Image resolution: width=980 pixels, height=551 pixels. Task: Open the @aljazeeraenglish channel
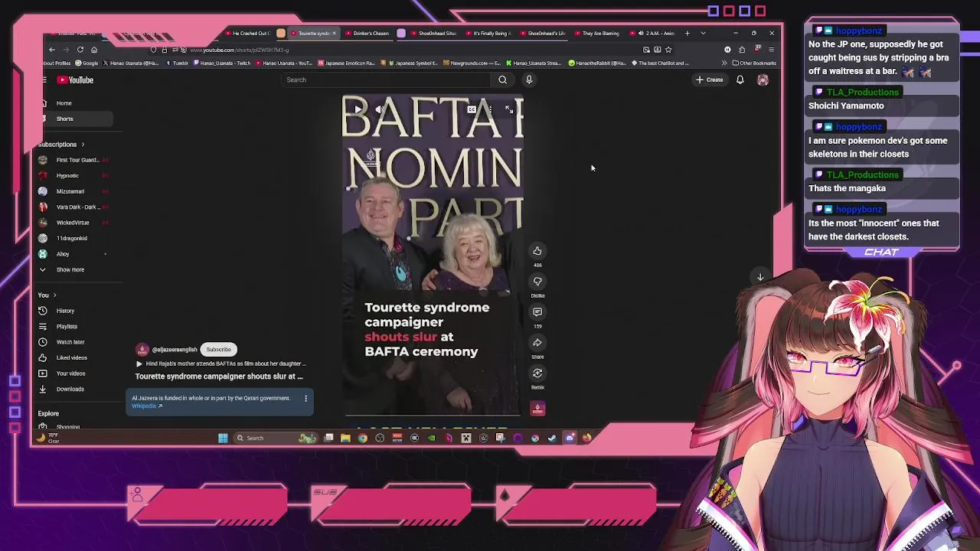[175, 350]
